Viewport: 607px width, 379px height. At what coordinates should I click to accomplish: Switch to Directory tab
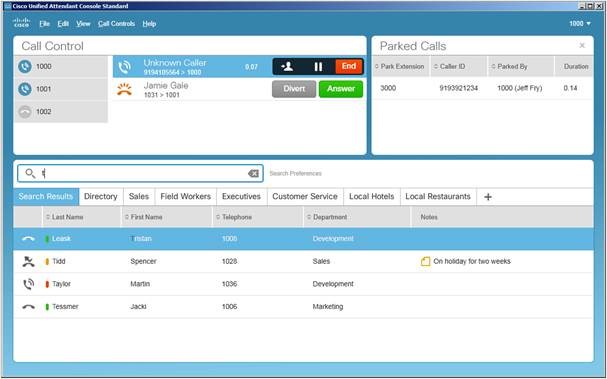tap(101, 196)
